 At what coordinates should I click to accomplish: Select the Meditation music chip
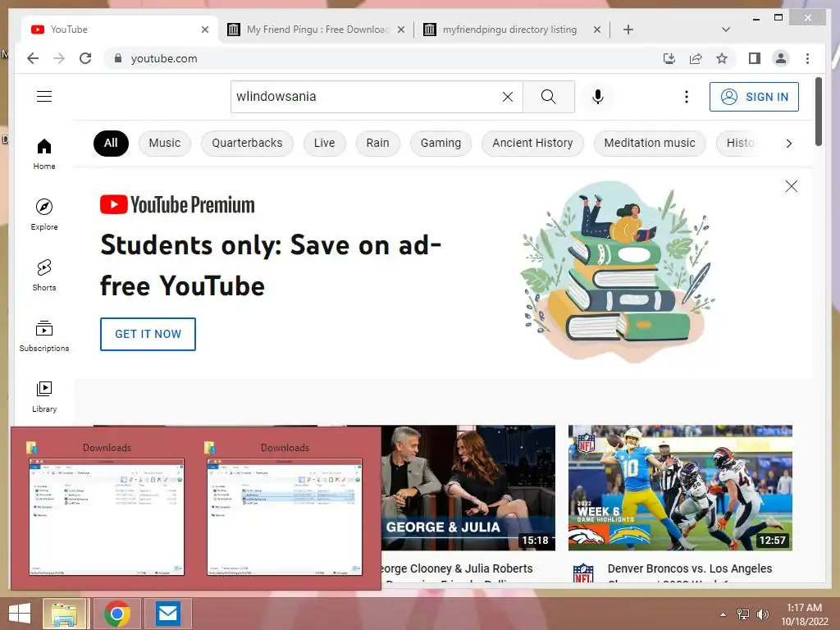coord(650,143)
